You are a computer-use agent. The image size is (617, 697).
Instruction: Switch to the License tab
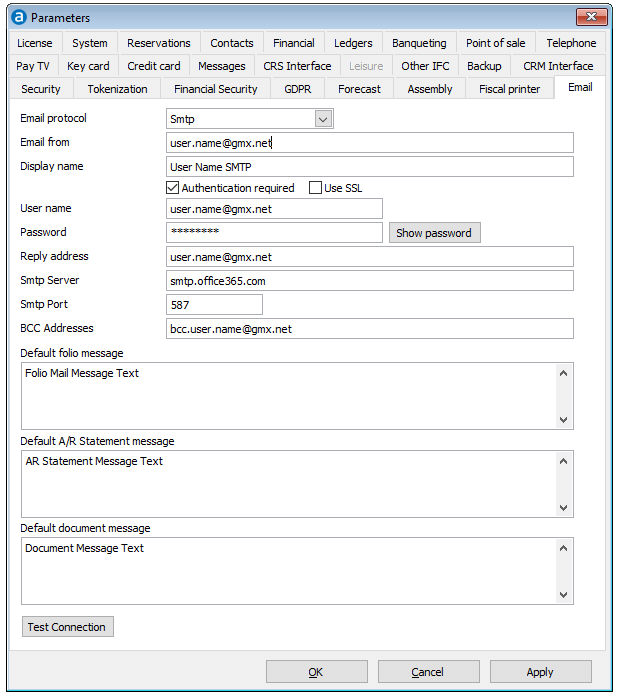point(35,43)
